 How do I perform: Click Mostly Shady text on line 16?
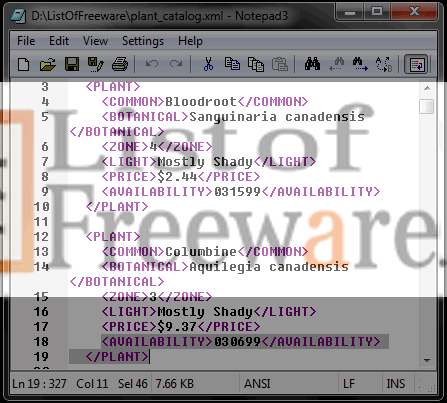(205, 312)
